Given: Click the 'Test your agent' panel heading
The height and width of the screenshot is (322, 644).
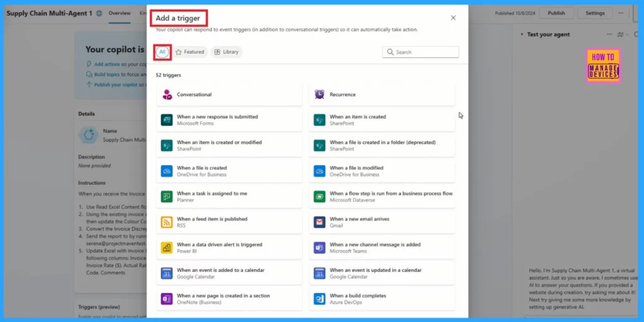Looking at the screenshot, I should 548,35.
